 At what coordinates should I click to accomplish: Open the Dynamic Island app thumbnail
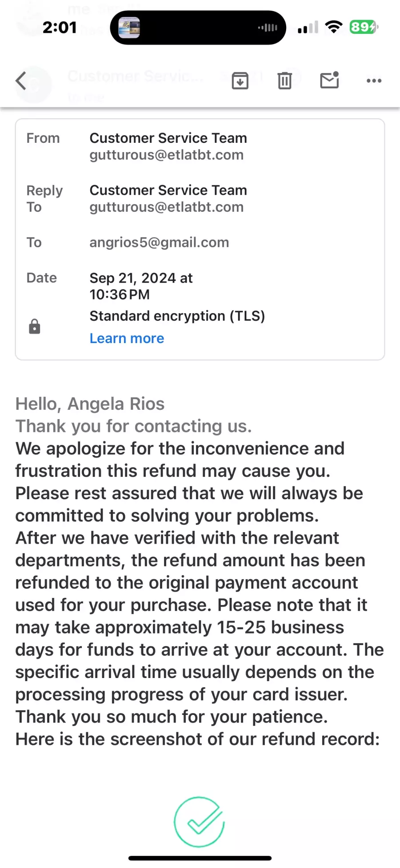[129, 28]
